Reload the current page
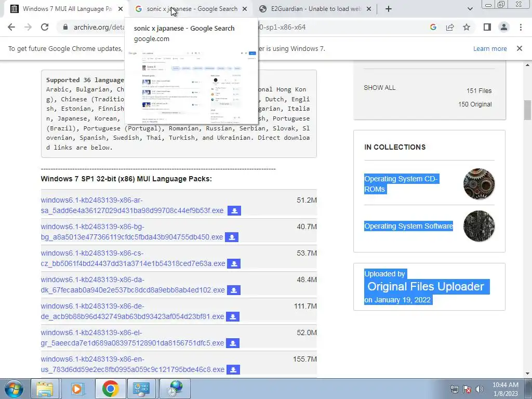This screenshot has height=399, width=532. click(45, 27)
